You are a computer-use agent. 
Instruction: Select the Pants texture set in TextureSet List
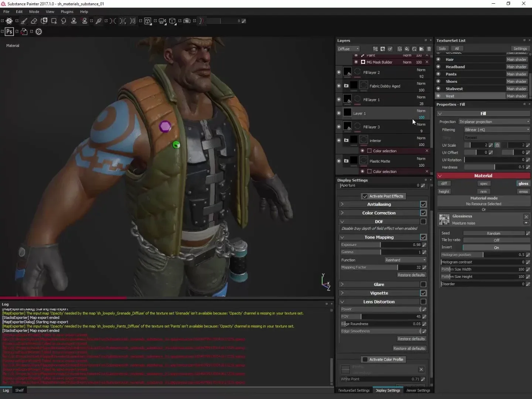(451, 74)
